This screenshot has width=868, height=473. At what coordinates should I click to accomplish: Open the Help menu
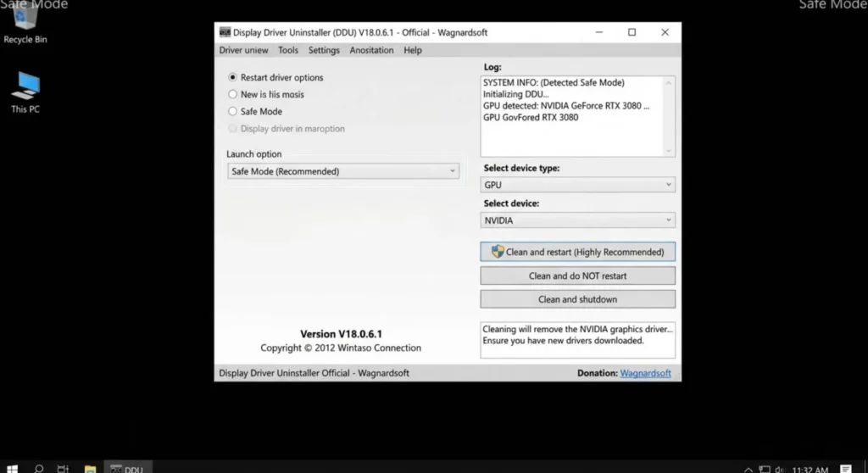tap(413, 50)
